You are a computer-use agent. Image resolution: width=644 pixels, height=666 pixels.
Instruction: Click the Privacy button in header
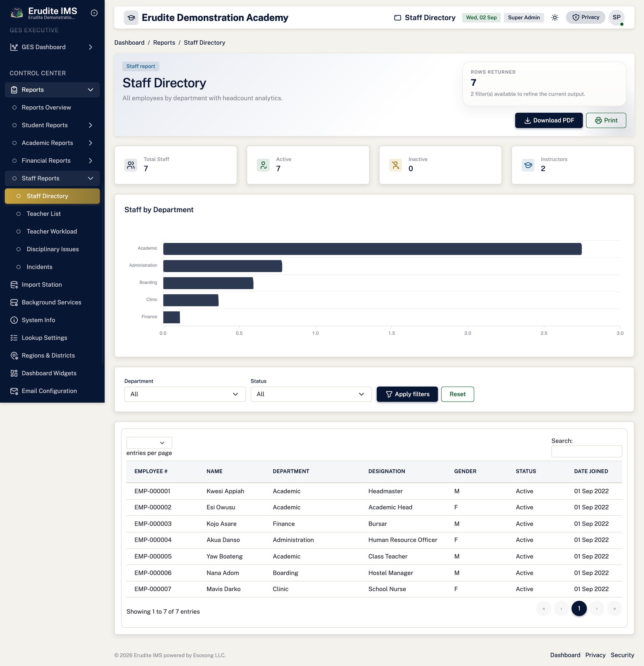coord(586,17)
